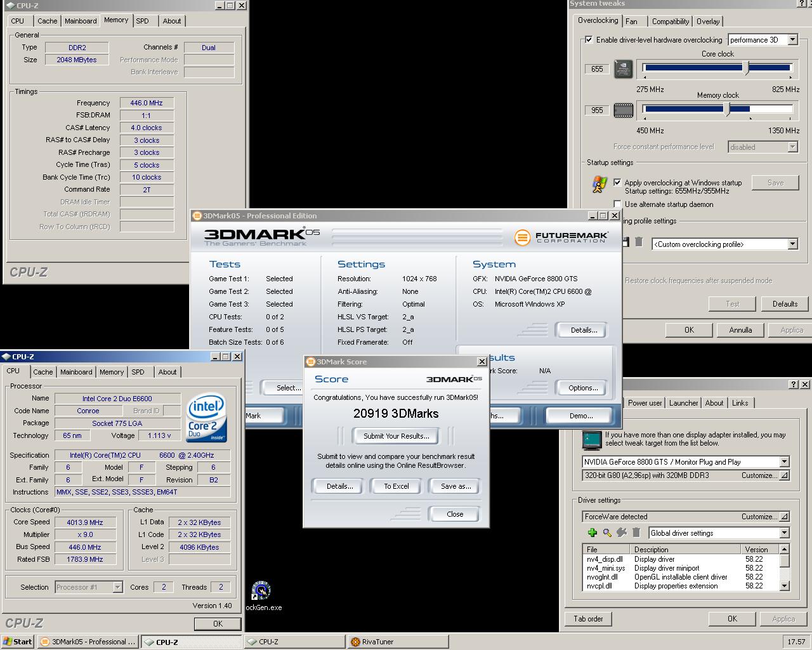
Task: Click the GPU core chip icon beside Core clock
Action: coord(624,69)
